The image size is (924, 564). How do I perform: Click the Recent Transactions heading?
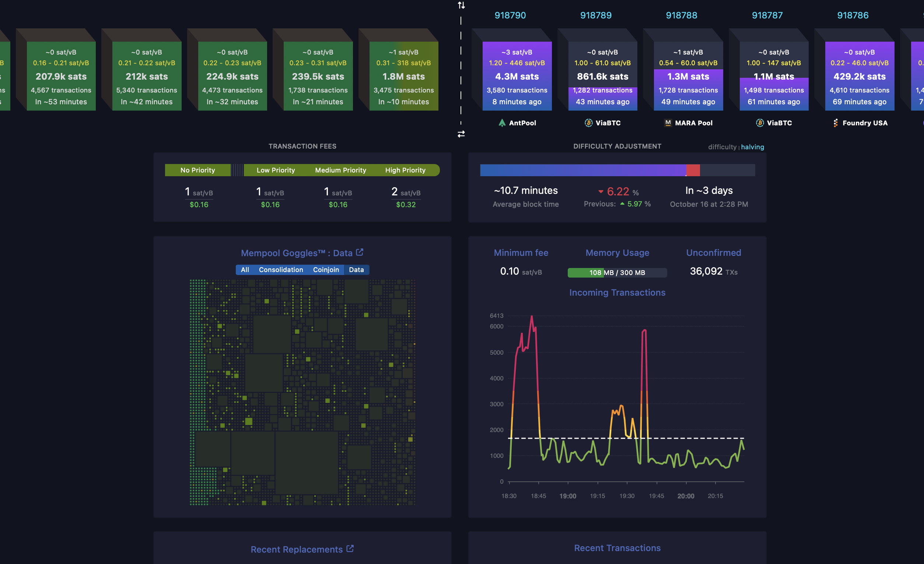click(x=617, y=548)
